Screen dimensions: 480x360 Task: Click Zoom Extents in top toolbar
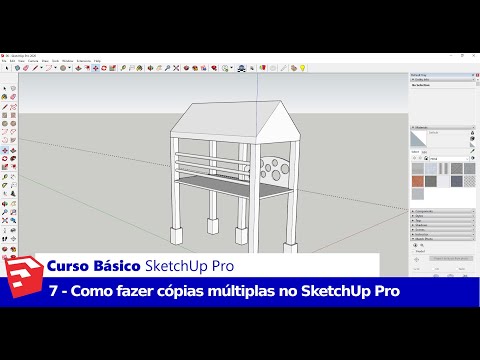[176, 68]
